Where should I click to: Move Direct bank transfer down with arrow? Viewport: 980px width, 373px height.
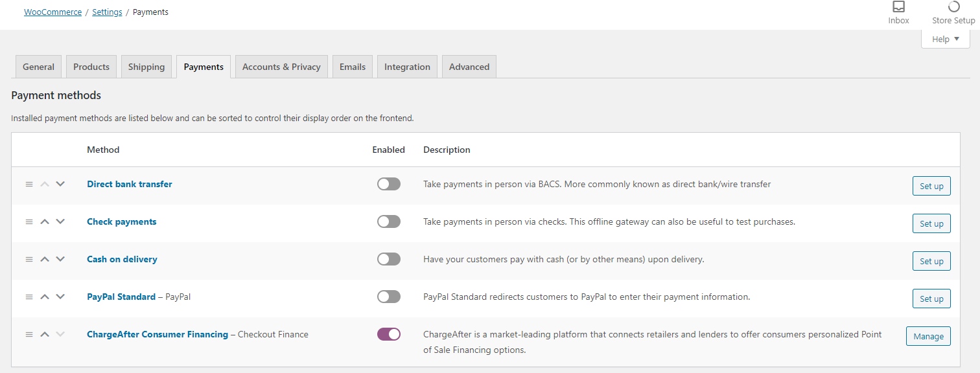(60, 184)
